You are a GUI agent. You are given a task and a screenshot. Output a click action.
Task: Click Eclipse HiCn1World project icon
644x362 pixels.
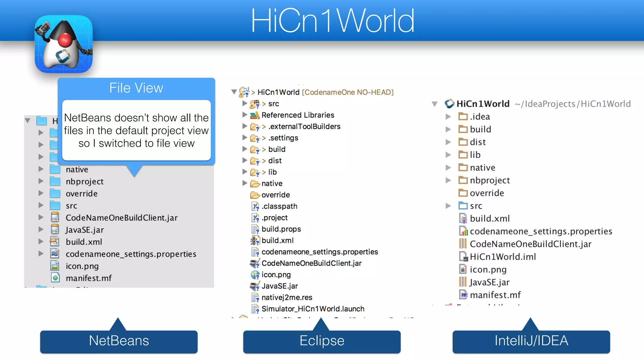click(x=244, y=92)
